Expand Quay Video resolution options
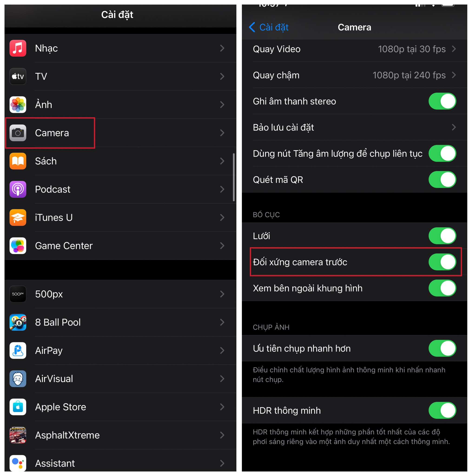This screenshot has width=476, height=476. point(357,47)
